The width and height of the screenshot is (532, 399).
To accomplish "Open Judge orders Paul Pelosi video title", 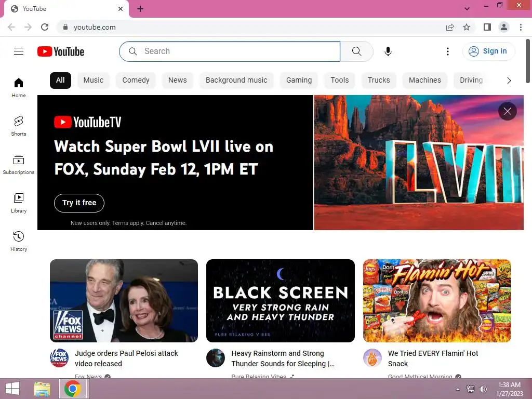I will (126, 358).
